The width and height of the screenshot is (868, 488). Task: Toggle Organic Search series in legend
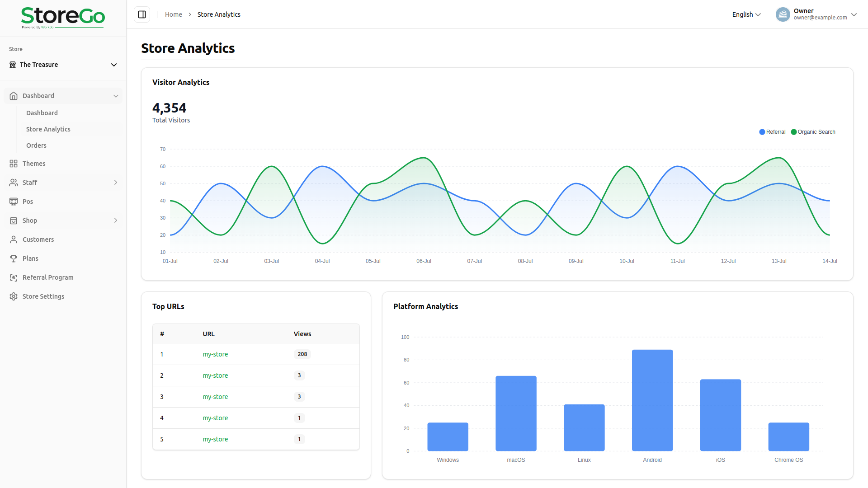pyautogui.click(x=813, y=132)
